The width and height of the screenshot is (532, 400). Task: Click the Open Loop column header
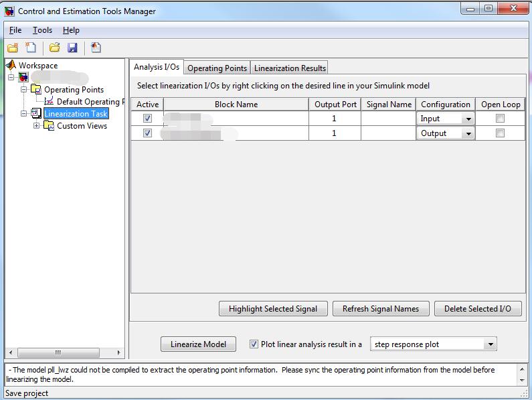click(501, 105)
